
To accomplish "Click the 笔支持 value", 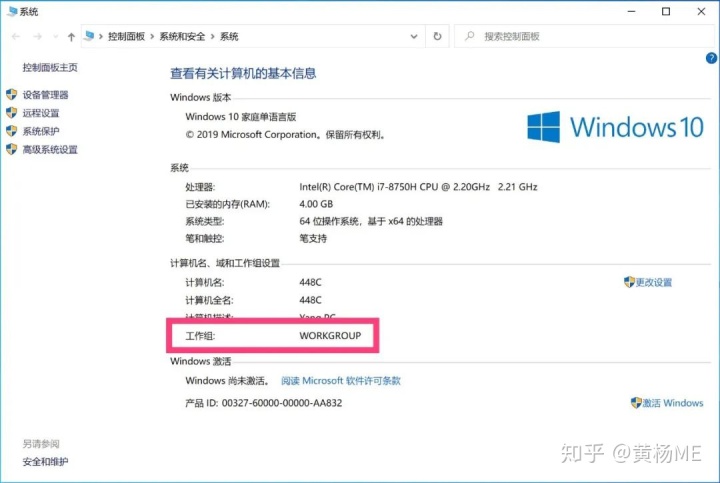I will 313,239.
